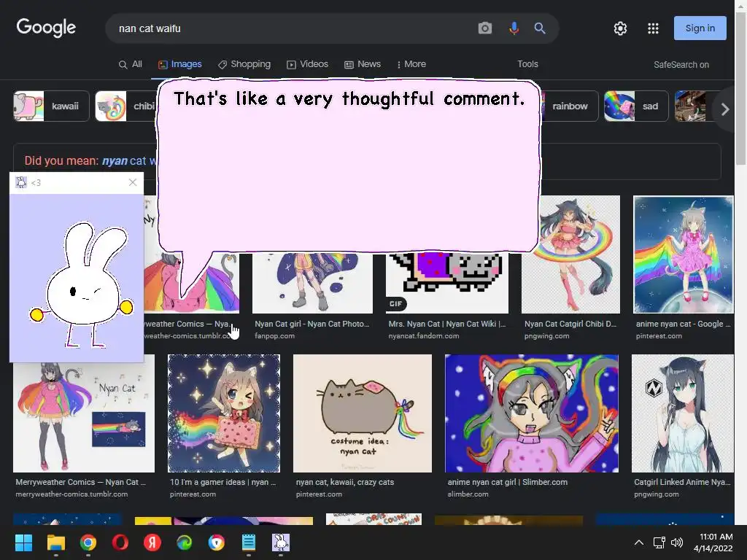Open anime nyan cat girl Slimber thumbnail
The height and width of the screenshot is (560, 747).
[532, 413]
